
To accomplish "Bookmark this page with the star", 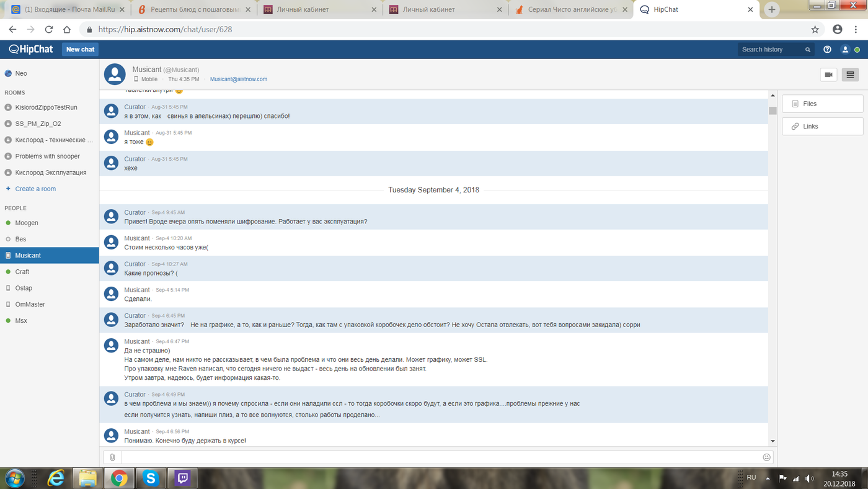I will tap(815, 29).
